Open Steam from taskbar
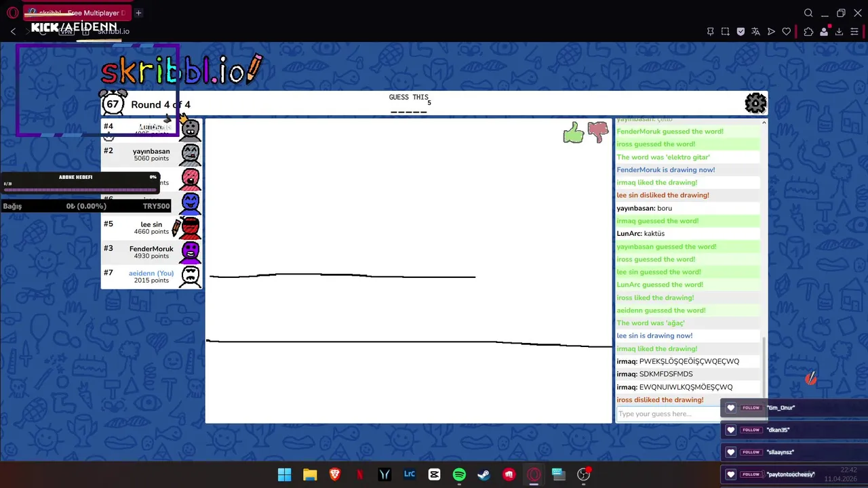 pos(484,474)
